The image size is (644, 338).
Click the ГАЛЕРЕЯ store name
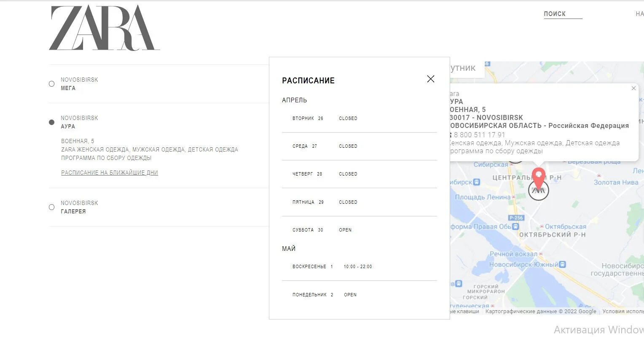(x=73, y=212)
